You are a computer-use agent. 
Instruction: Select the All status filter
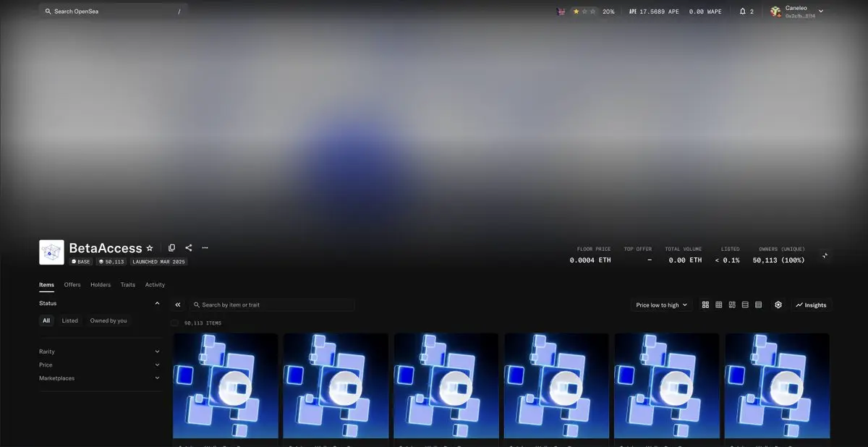(46, 320)
